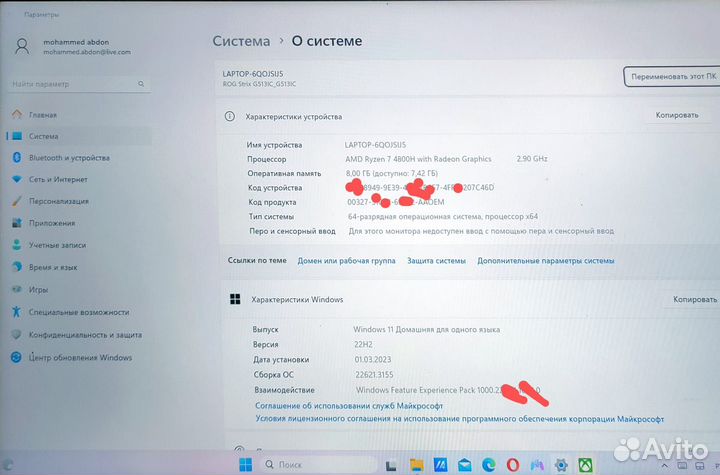Select the Система sidebar item

pyautogui.click(x=78, y=136)
